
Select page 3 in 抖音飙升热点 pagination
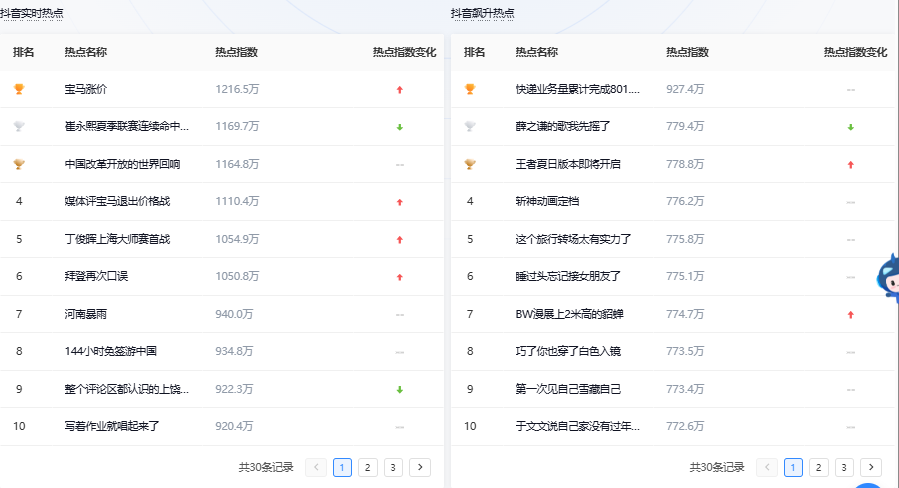(844, 467)
